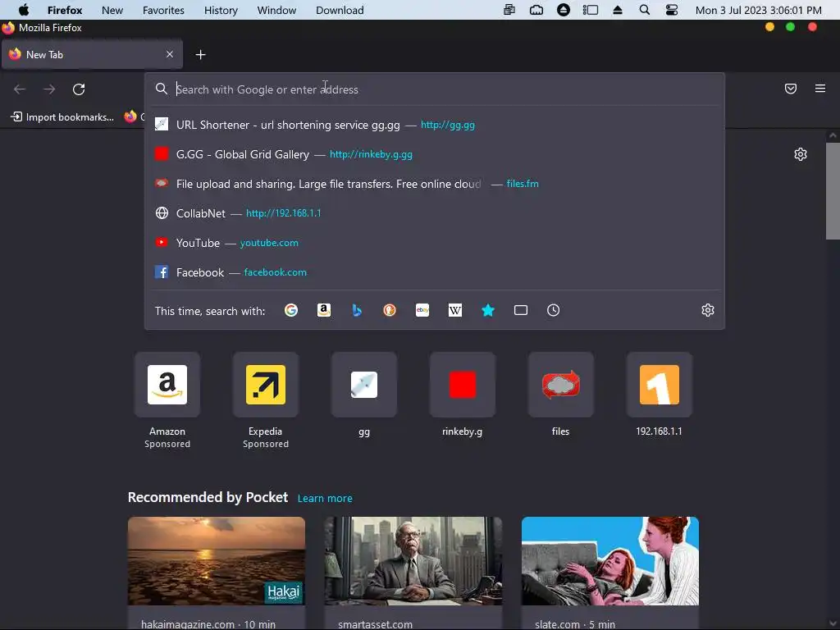Search this time with Google icon

[291, 310]
